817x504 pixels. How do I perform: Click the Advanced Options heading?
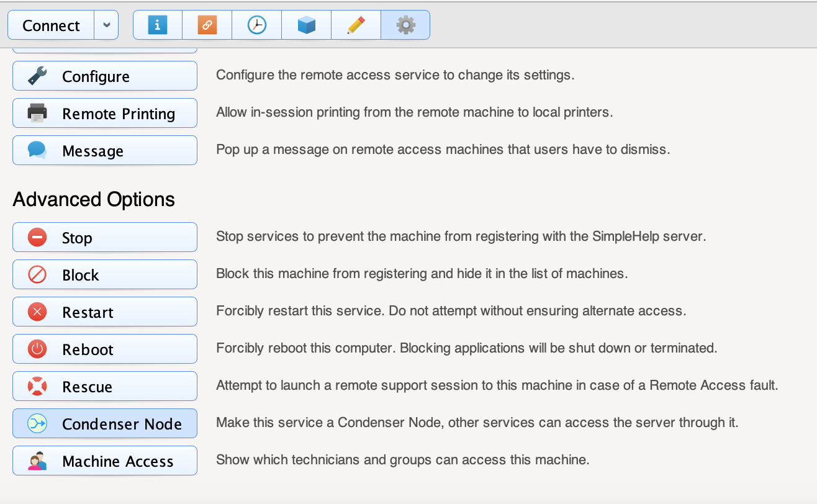(94, 199)
